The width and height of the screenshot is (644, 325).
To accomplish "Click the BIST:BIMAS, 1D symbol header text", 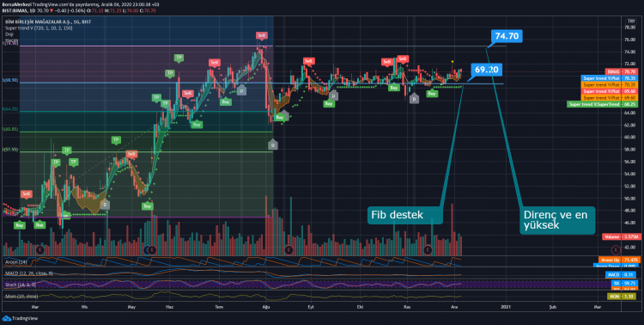I will 18,9.
